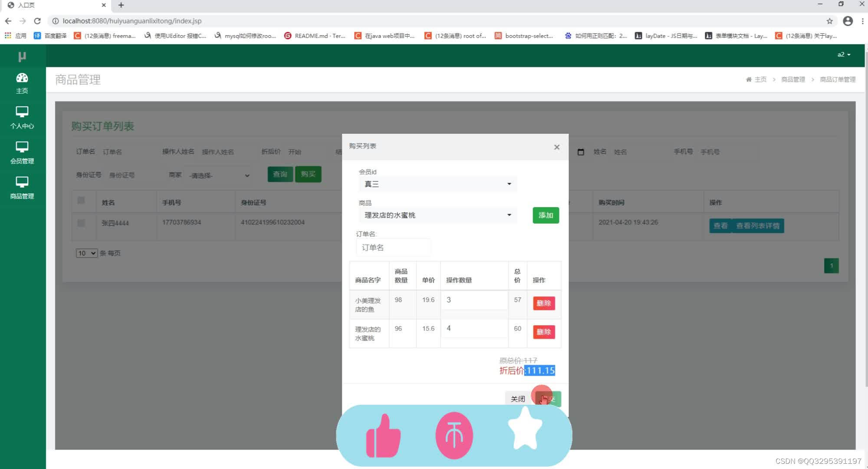Screen dimensions: 868x469
Task: Open the layDate bookmark
Action: tap(666, 36)
